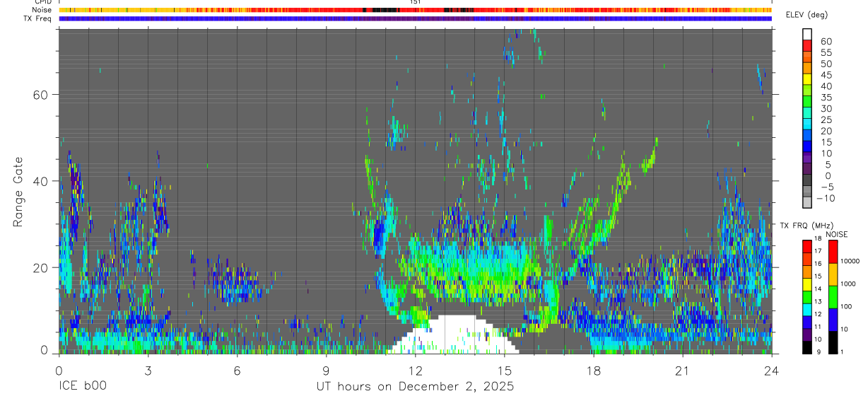Click the "151" CPID value at top
The height and width of the screenshot is (401, 868).
(415, 2)
